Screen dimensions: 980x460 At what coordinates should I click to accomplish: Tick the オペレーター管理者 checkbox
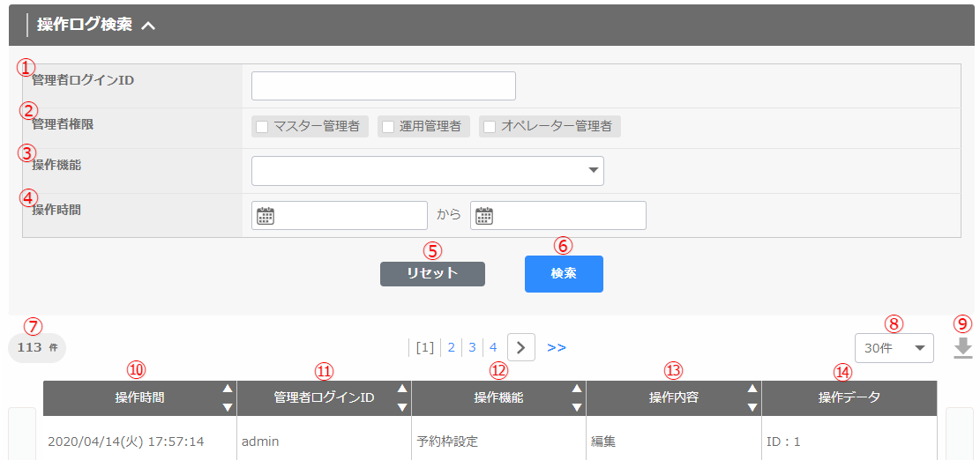[490, 127]
